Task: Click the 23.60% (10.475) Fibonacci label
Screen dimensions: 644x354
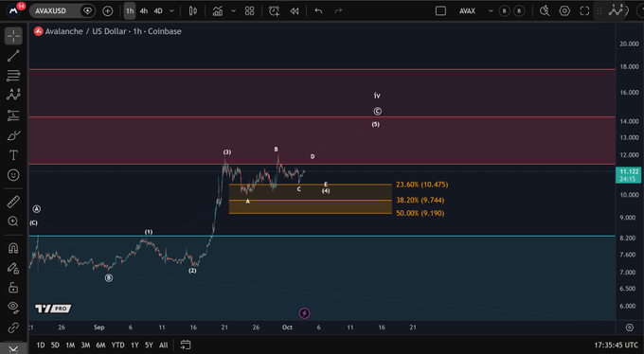Action: 421,185
